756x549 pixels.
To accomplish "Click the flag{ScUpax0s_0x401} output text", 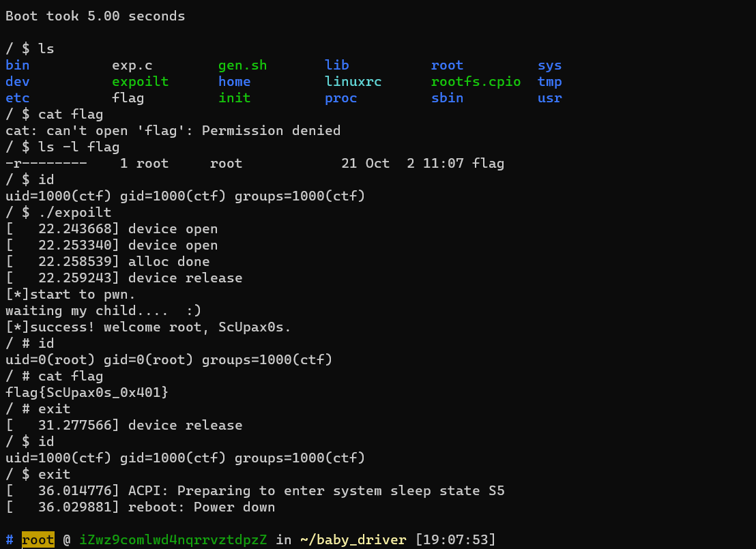I will (87, 393).
